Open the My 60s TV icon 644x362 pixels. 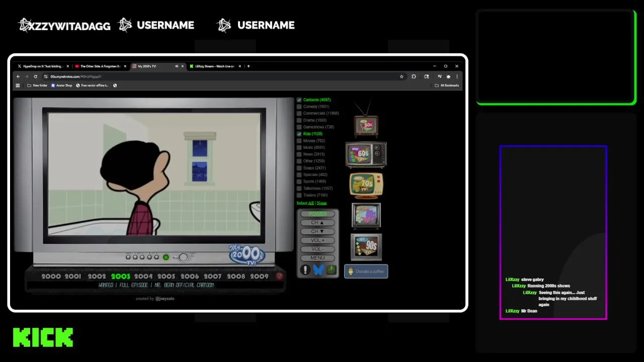(x=366, y=154)
